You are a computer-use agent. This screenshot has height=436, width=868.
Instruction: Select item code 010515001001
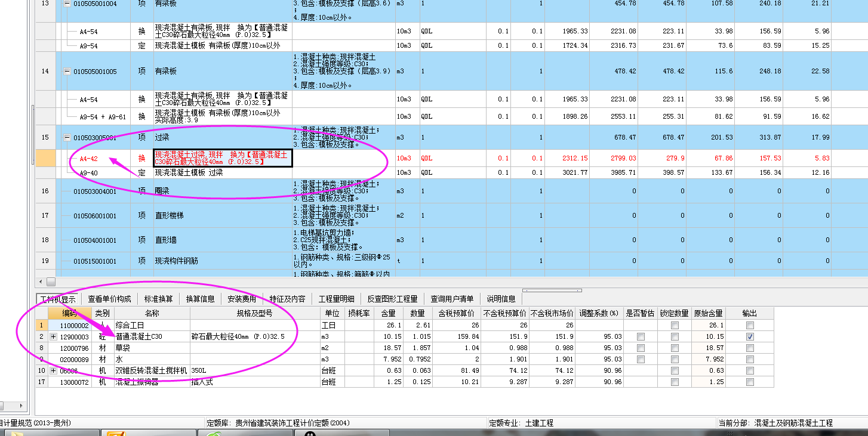click(95, 261)
